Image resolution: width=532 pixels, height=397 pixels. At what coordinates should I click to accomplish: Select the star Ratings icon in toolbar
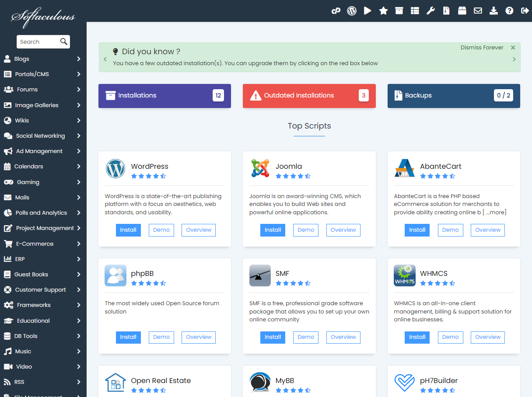tap(383, 10)
